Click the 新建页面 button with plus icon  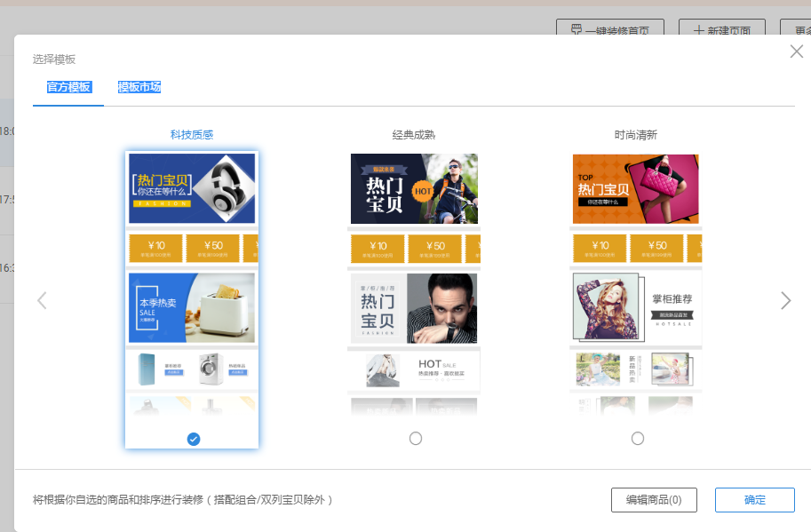pyautogui.click(x=721, y=29)
